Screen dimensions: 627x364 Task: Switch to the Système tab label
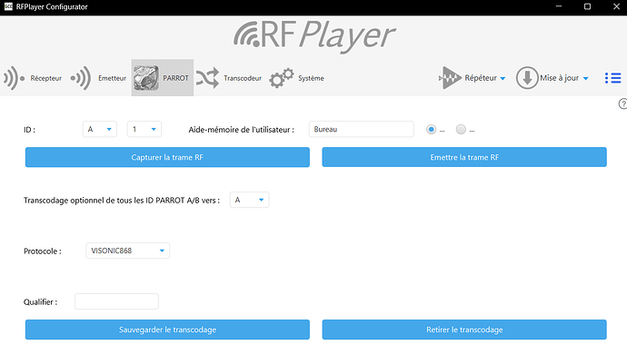click(311, 78)
